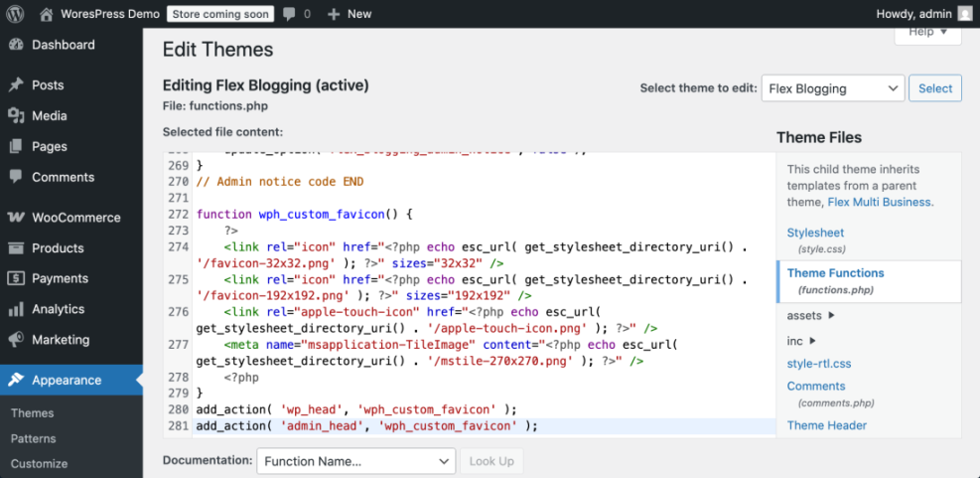Click the Appearance paintbrush icon
980x478 pixels.
[x=16, y=380]
